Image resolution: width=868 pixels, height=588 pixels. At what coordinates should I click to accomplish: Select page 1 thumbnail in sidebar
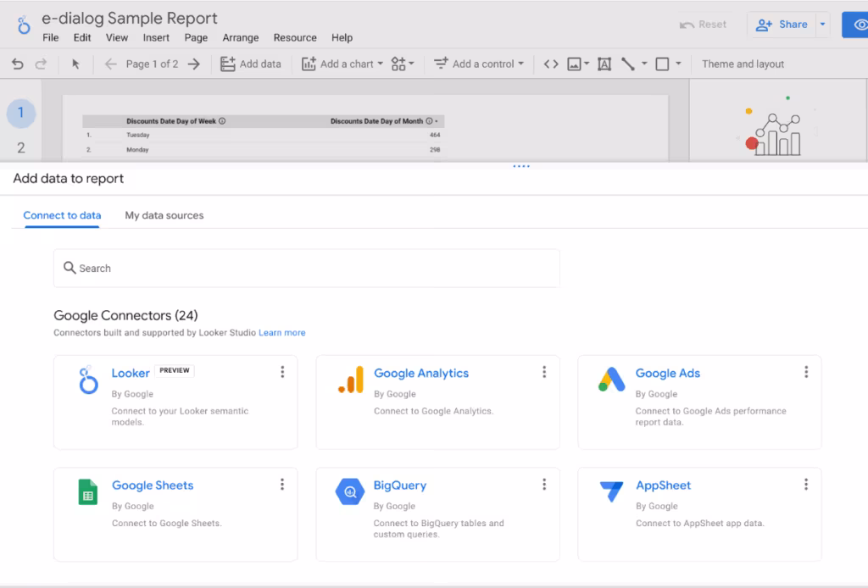point(21,113)
